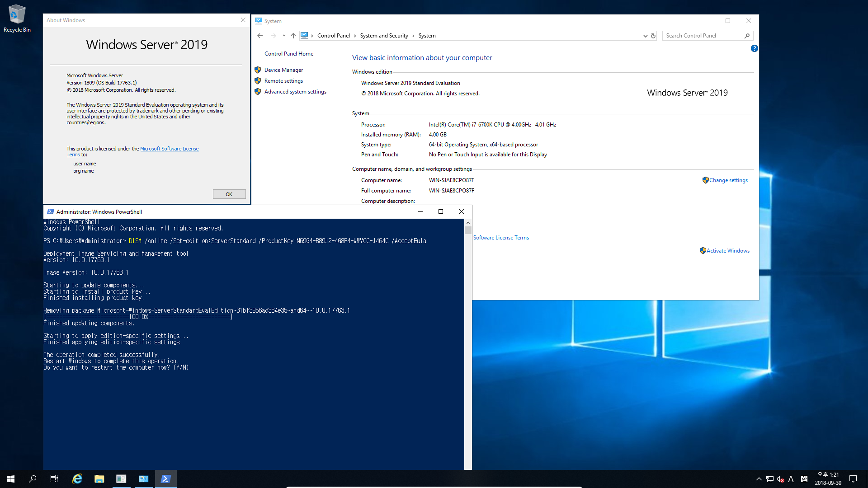Viewport: 868px width, 488px height.
Task: Open Advanced system settings link
Action: point(295,92)
